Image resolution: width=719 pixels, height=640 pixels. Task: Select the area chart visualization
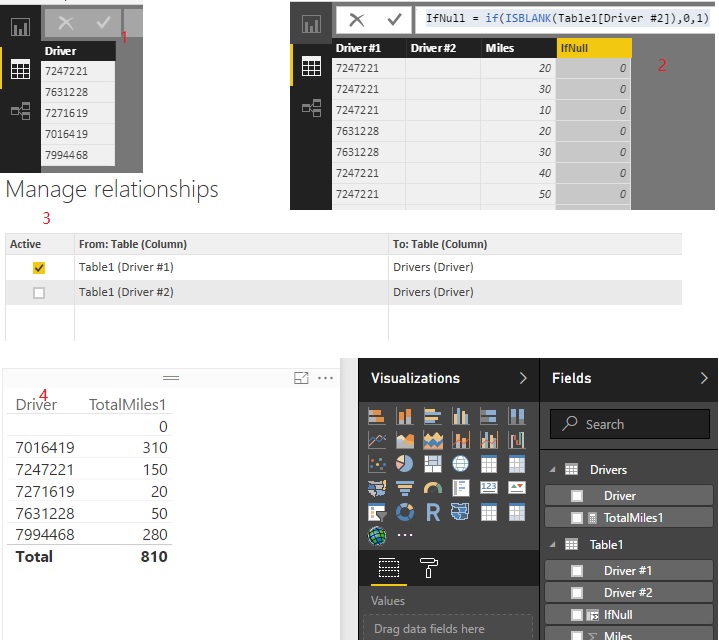click(x=405, y=441)
